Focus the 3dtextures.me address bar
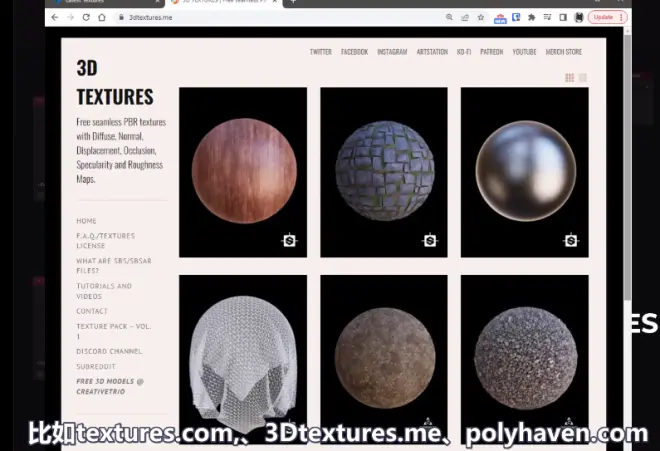The image size is (660, 451). (x=278, y=17)
